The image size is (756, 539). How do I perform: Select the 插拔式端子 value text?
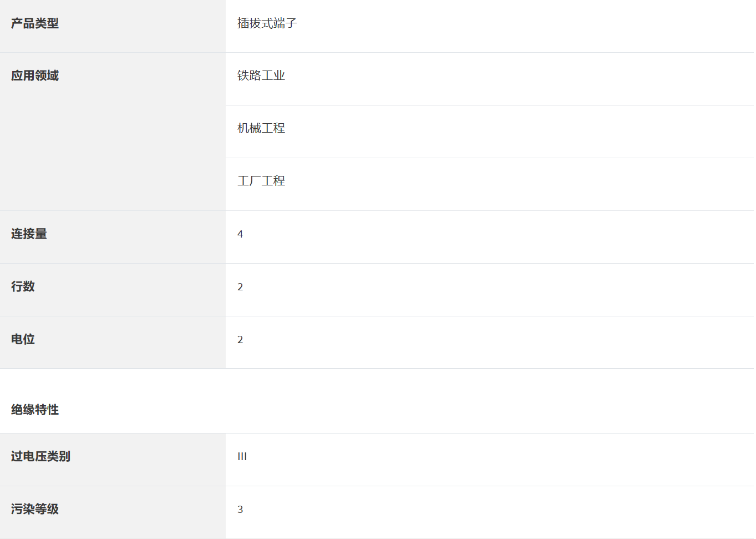267,23
